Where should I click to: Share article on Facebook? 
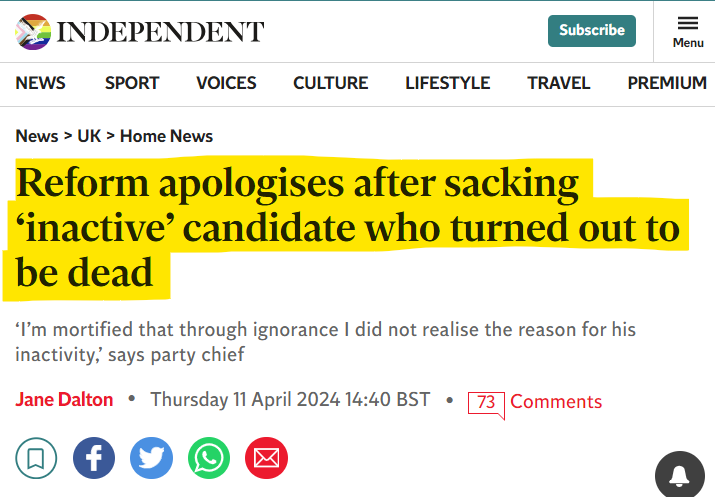[94, 459]
